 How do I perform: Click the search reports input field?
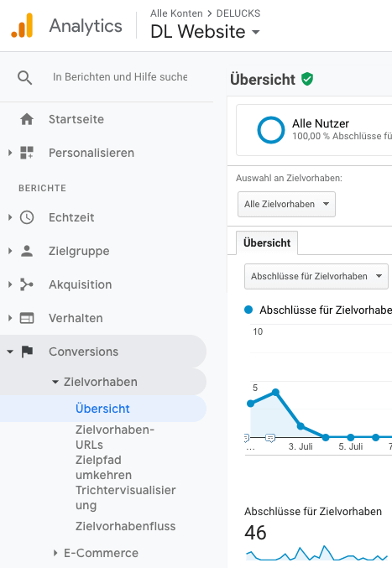[120, 77]
